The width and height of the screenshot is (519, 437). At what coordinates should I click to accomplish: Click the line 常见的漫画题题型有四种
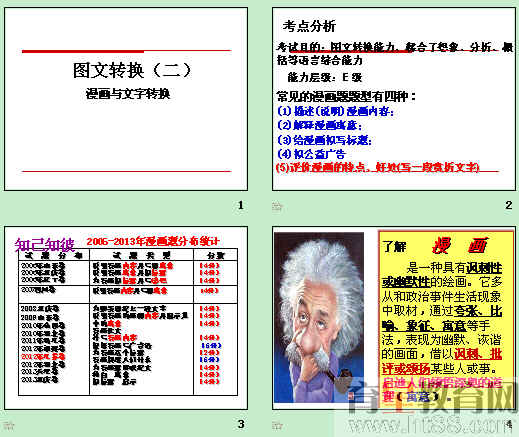click(x=347, y=97)
